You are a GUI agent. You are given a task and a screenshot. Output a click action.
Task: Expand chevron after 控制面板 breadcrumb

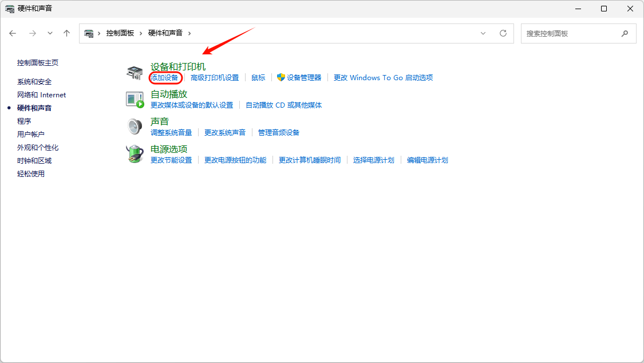[x=140, y=33]
